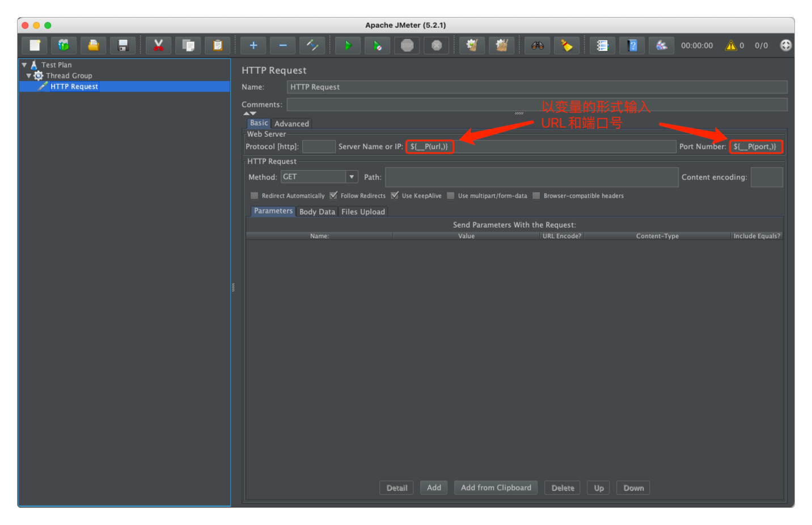812x525 pixels.
Task: Start test with no pauses icon
Action: tap(377, 45)
